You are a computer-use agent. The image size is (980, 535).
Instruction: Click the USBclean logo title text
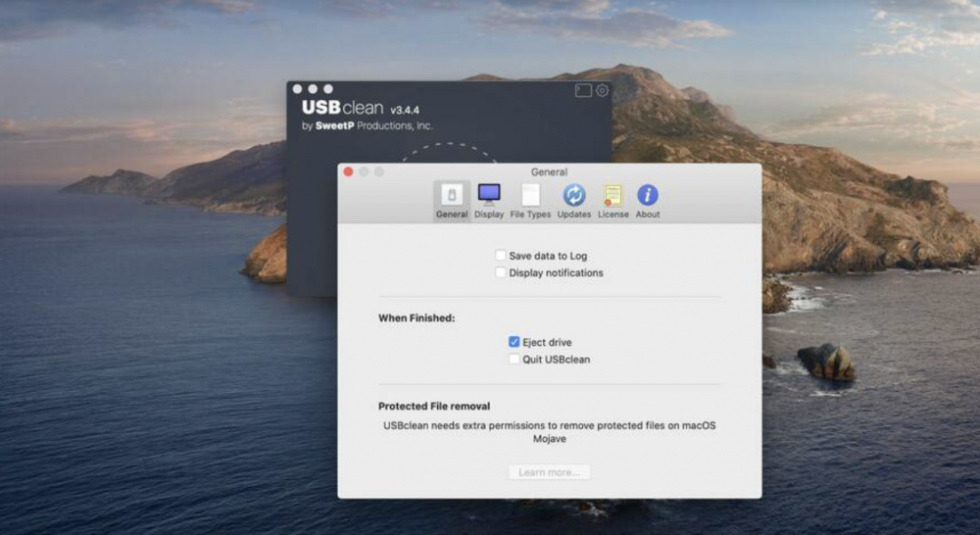point(342,108)
